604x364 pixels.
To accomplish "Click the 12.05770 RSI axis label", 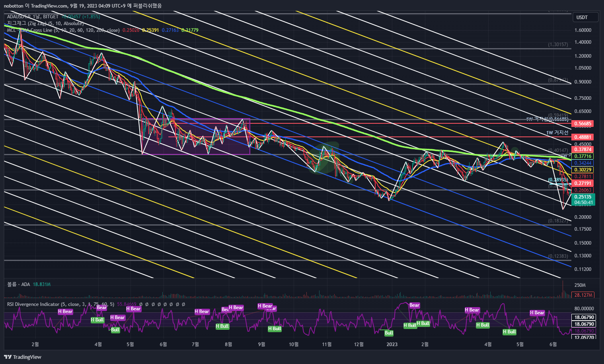I will [x=584, y=337].
